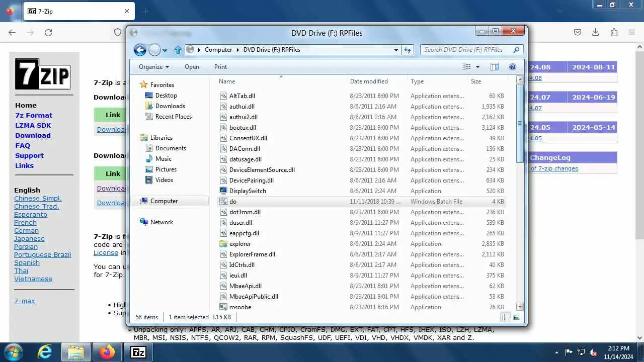Click the Firefox Pocket save icon
The height and width of the screenshot is (362, 644).
(578, 32)
